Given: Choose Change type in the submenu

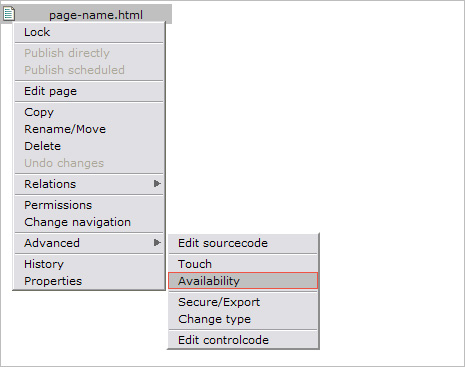Looking at the screenshot, I should (243, 319).
